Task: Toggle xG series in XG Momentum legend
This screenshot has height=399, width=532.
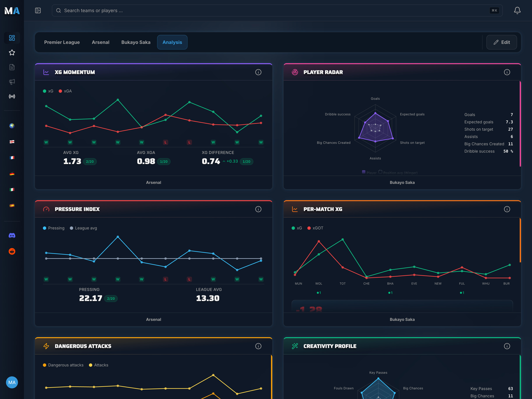Action: click(x=48, y=91)
